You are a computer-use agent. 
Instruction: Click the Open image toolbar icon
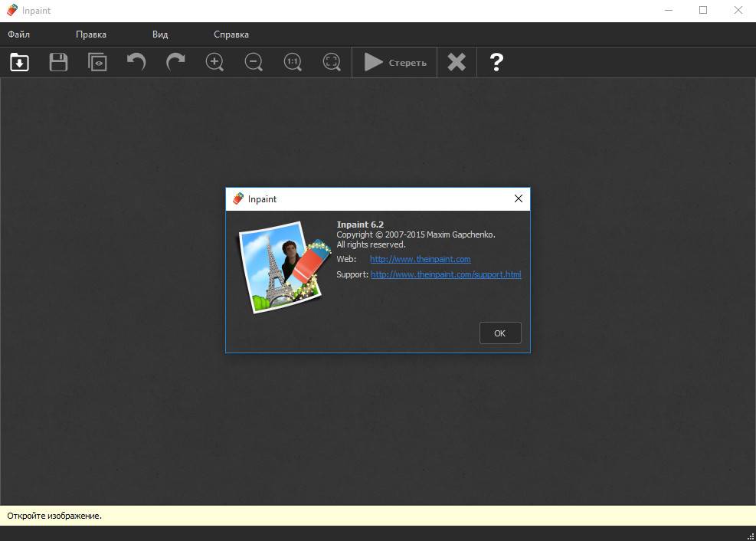click(x=19, y=62)
